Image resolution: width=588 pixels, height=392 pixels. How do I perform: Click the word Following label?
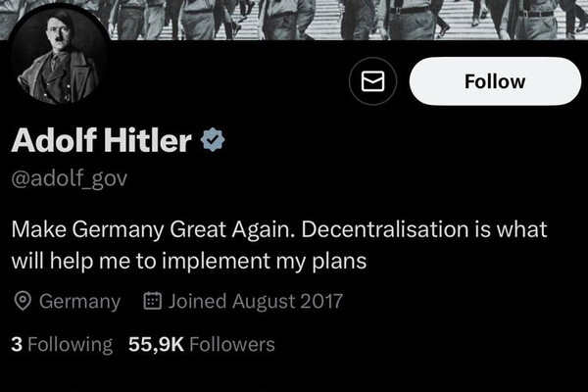click(71, 344)
